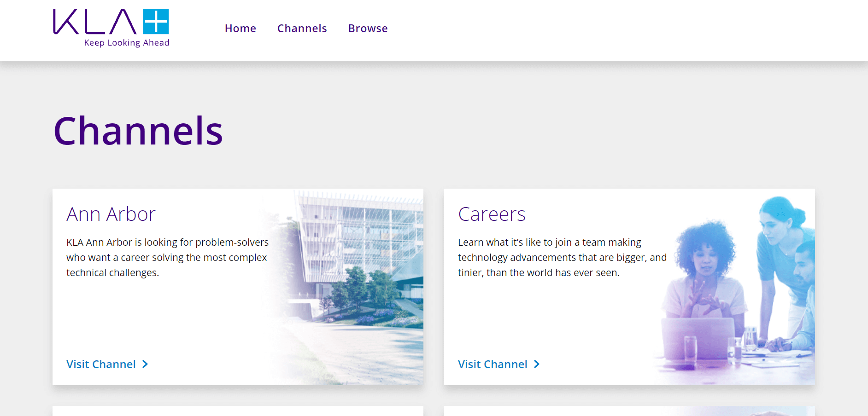Image resolution: width=868 pixels, height=416 pixels.
Task: Click the blue plus icon in logo
Action: point(156,22)
